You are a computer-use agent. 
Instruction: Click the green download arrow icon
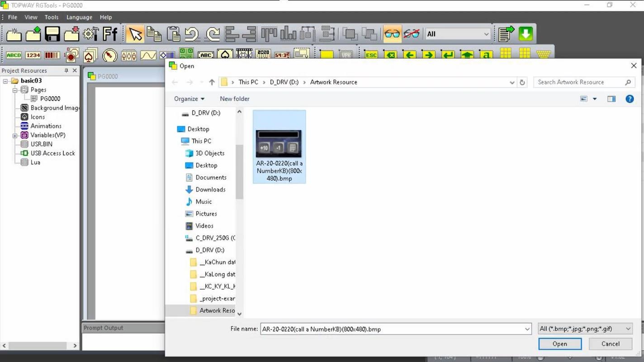pyautogui.click(x=526, y=34)
